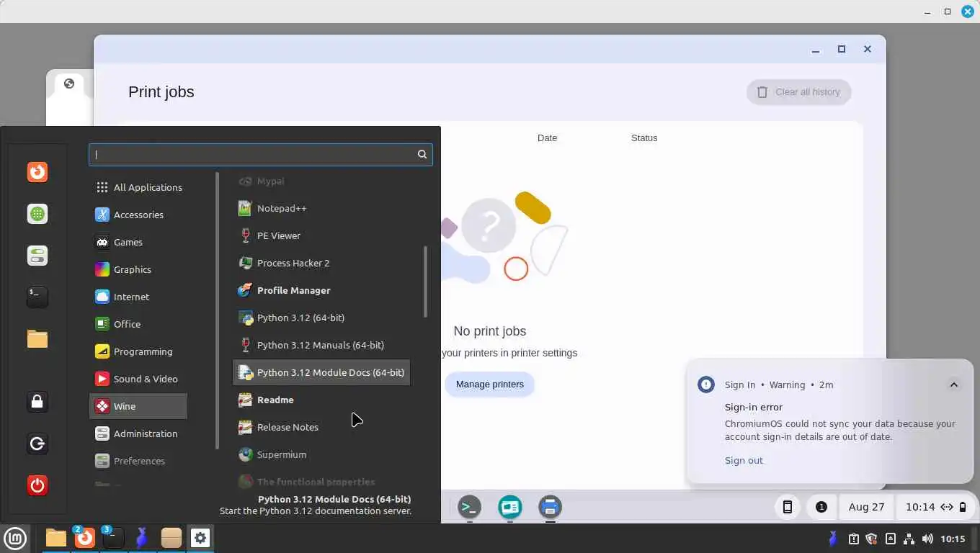Launch Terminal from the menu favorites sidebar

(x=37, y=297)
